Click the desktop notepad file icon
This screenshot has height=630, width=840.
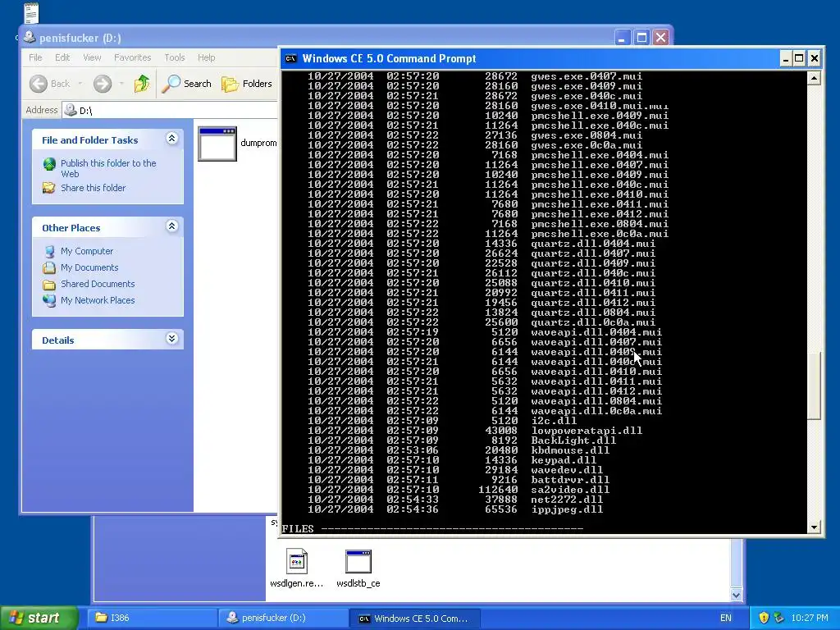(32, 12)
